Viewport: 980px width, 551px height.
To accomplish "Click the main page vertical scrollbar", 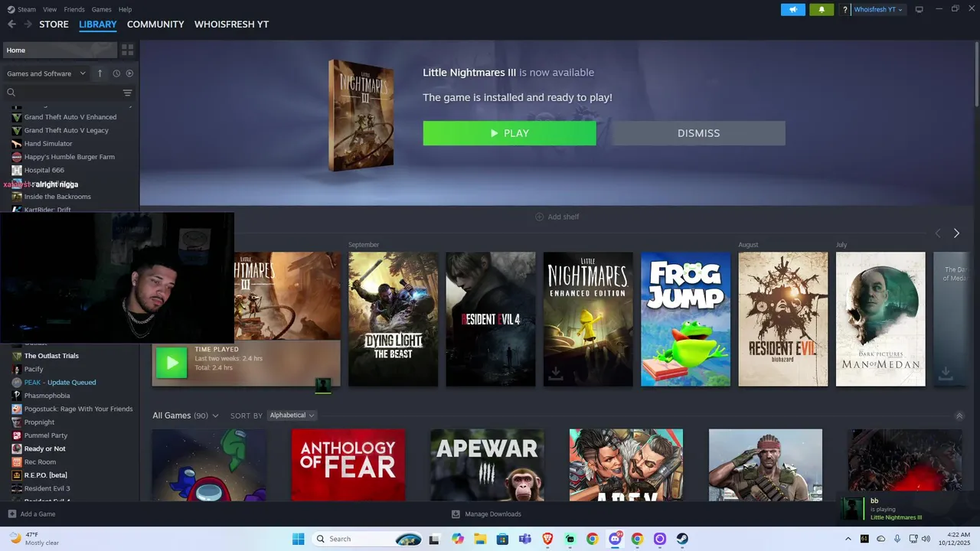I will 976,74.
